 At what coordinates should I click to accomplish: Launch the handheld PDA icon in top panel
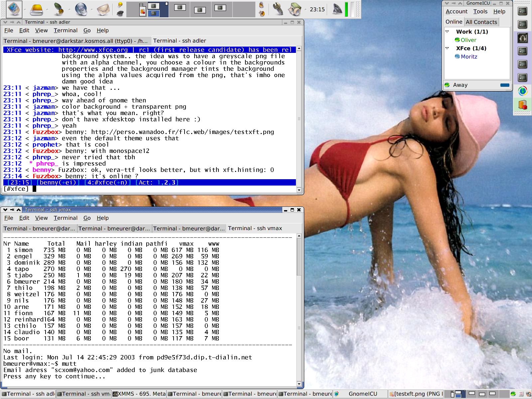pos(14,9)
